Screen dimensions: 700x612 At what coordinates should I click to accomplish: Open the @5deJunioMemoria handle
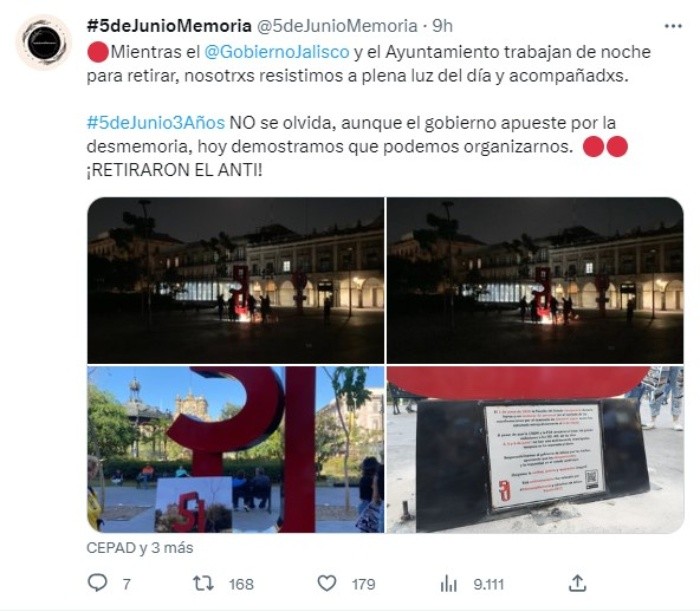pos(337,26)
